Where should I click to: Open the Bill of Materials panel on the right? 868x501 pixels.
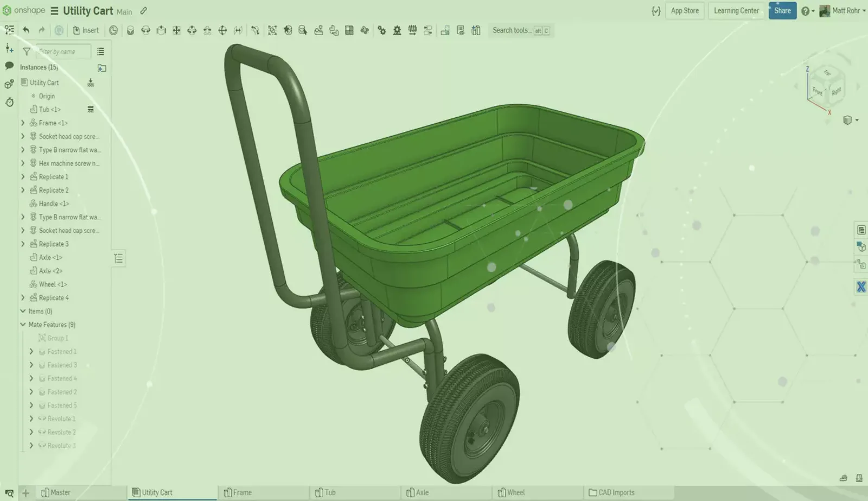click(861, 229)
